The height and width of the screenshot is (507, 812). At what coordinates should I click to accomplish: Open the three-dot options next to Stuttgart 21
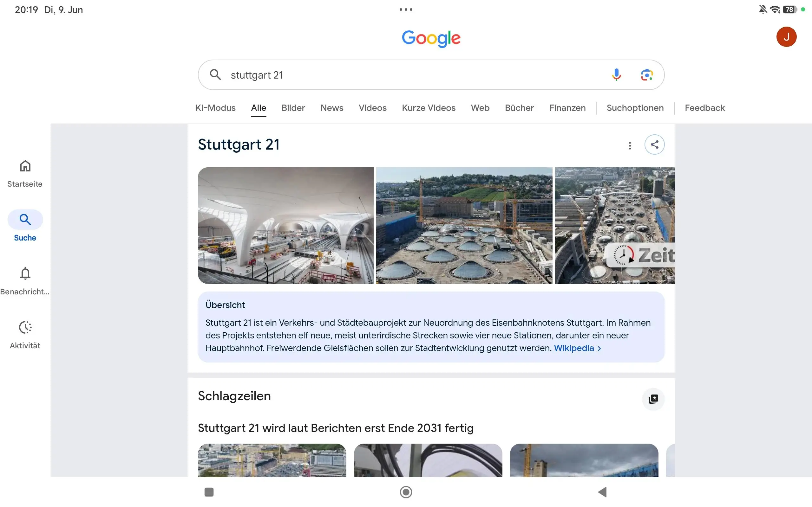click(x=630, y=145)
